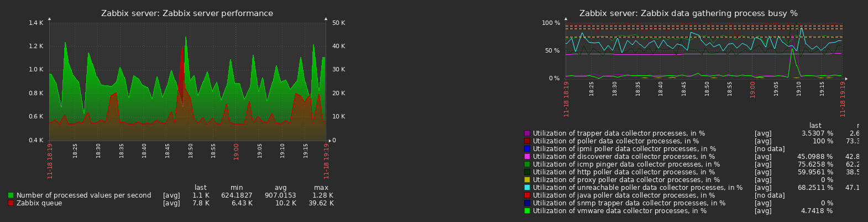Click the dark green http poller swatch
The image size is (868, 222).
[x=527, y=172]
